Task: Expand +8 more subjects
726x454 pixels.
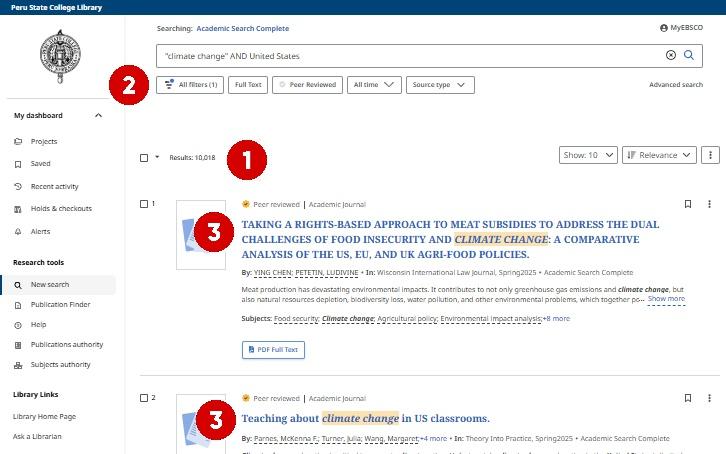Action: click(x=556, y=319)
